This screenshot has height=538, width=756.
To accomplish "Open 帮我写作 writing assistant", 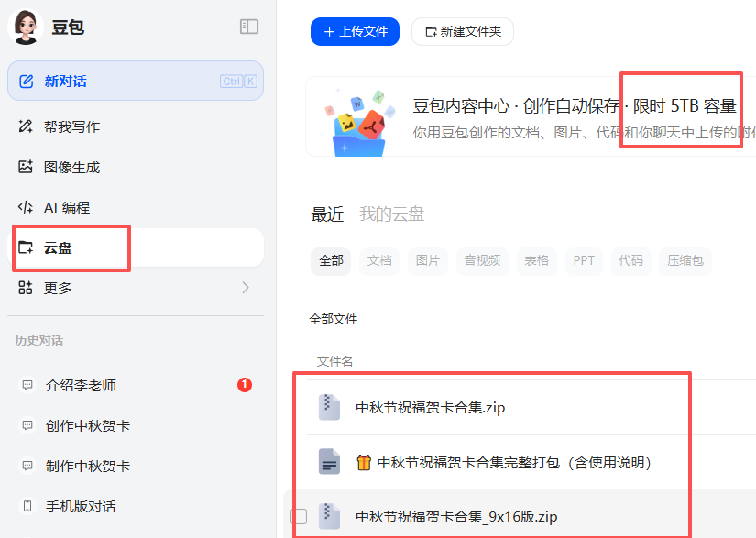I will (71, 126).
